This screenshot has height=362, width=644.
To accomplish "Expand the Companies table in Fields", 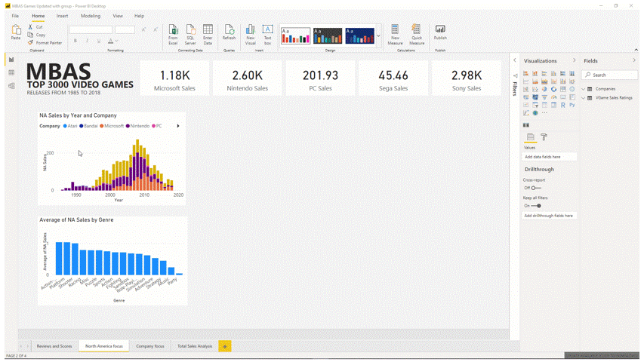I will click(584, 89).
